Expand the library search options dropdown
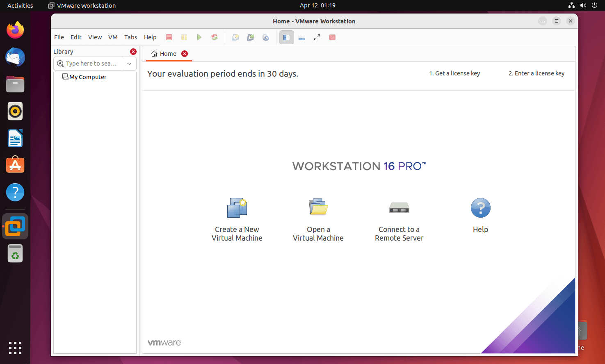Image resolution: width=605 pixels, height=364 pixels. tap(129, 64)
